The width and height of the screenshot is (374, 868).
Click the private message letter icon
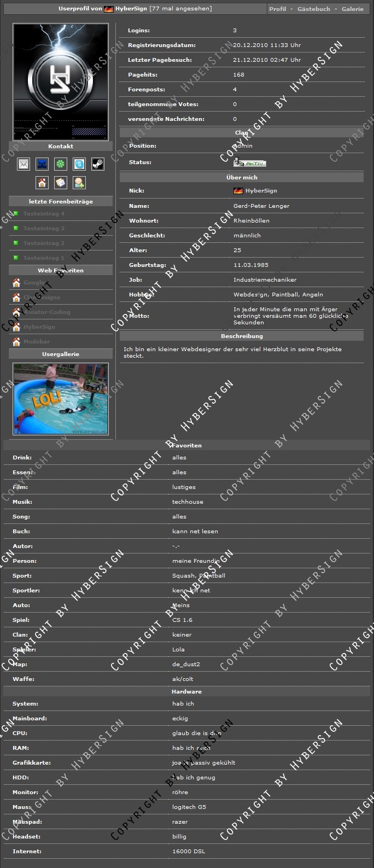coord(61,182)
